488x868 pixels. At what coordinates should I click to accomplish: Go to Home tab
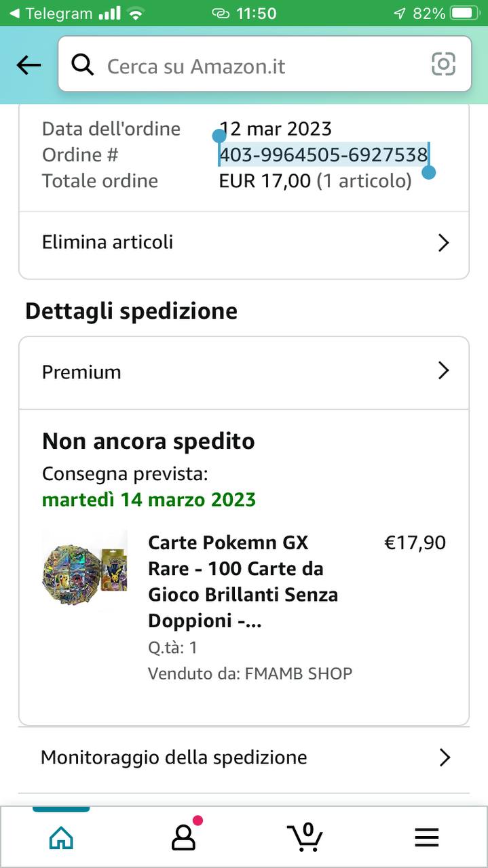(x=61, y=838)
